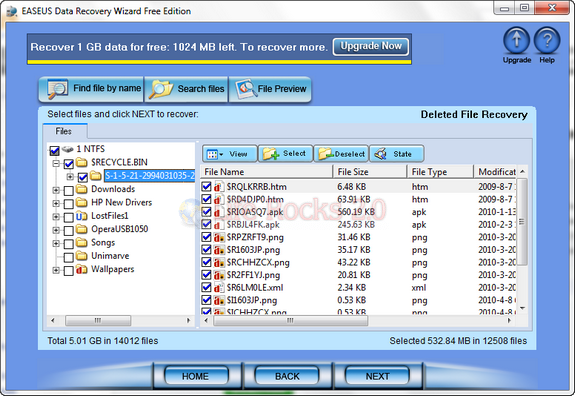Uncheck the $R1603JP.png file checkbox
The image size is (575, 396).
coord(206,250)
